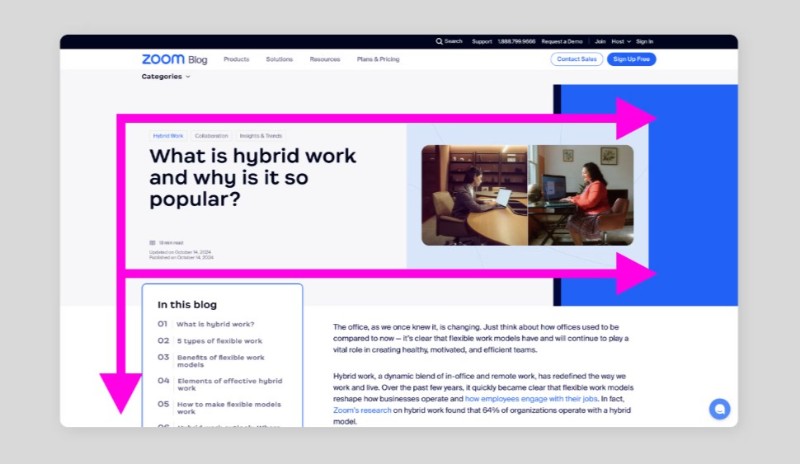This screenshot has width=800, height=464.
Task: Open the "Zoom's research" hyperlink
Action: 363,411
